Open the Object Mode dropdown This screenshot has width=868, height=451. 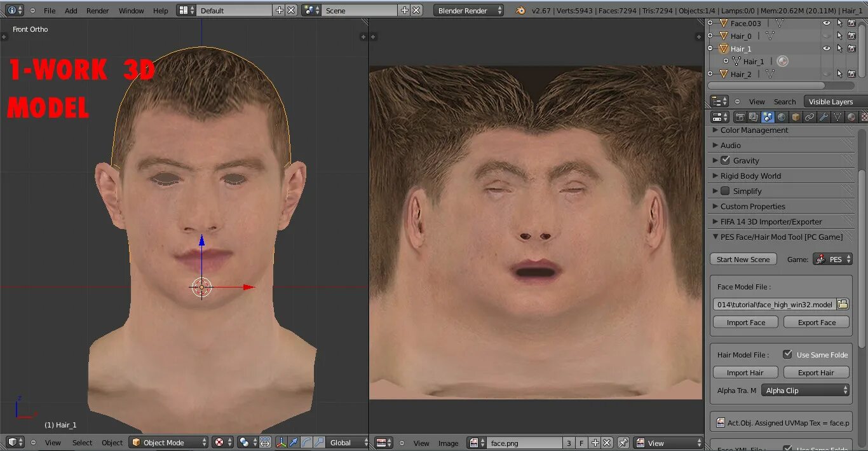coord(168,442)
